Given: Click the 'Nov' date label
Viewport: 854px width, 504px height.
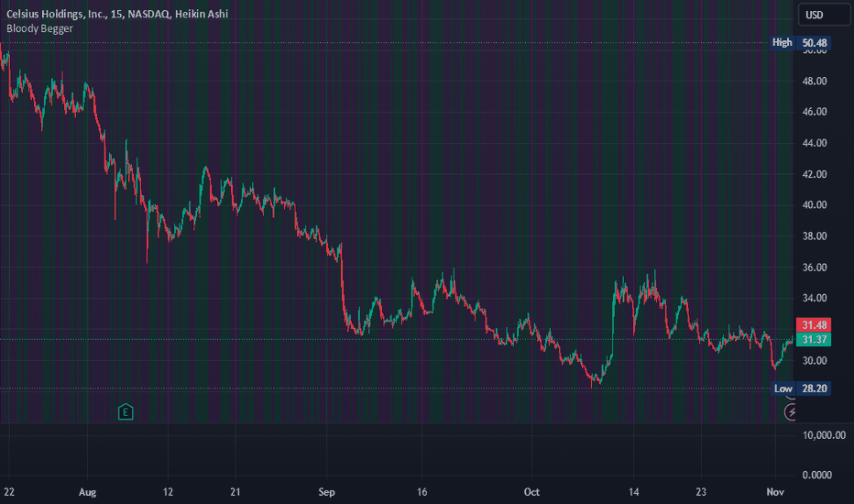Looking at the screenshot, I should click(775, 492).
